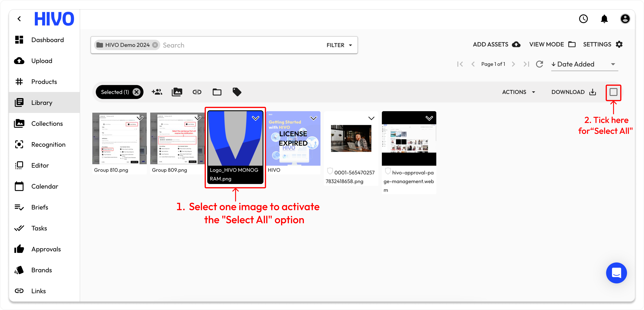Click the tag icon in selection toolbar
Image resolution: width=644 pixels, height=310 pixels.
click(237, 92)
